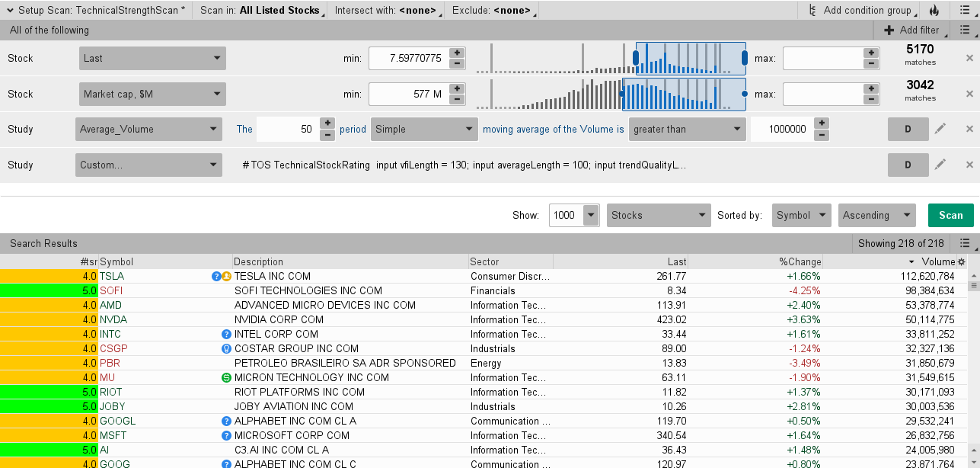Click the green icon next to MU
Image resolution: width=980 pixels, height=468 pixels.
coord(226,377)
